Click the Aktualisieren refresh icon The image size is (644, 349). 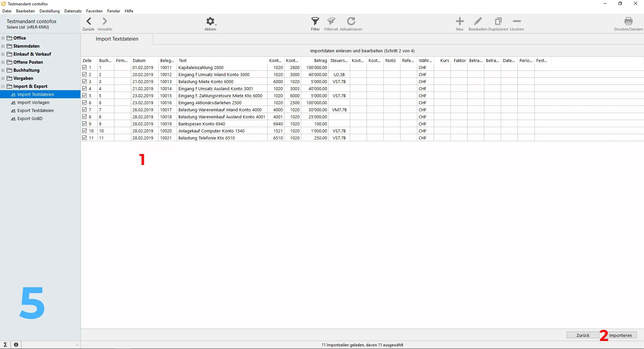pos(351,21)
